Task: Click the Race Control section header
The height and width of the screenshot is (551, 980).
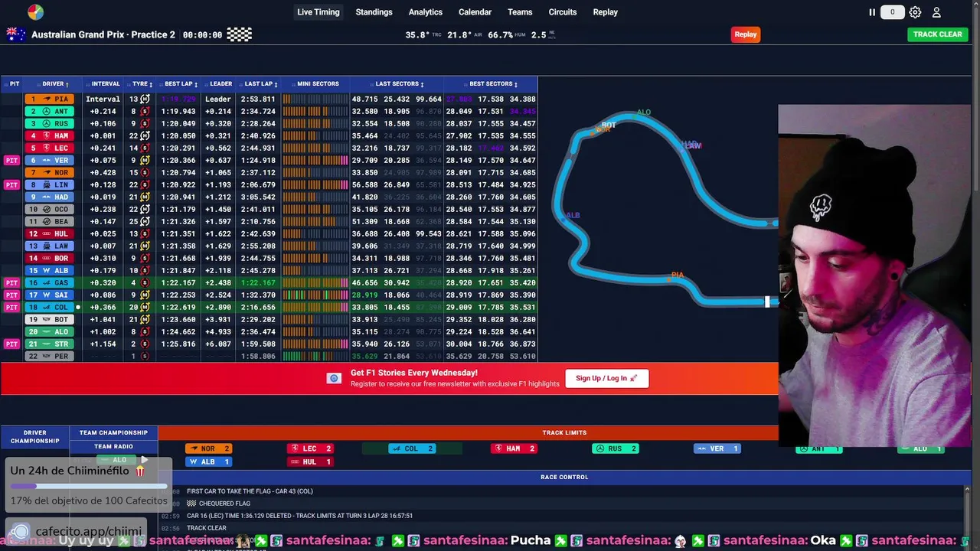Action: pyautogui.click(x=564, y=478)
